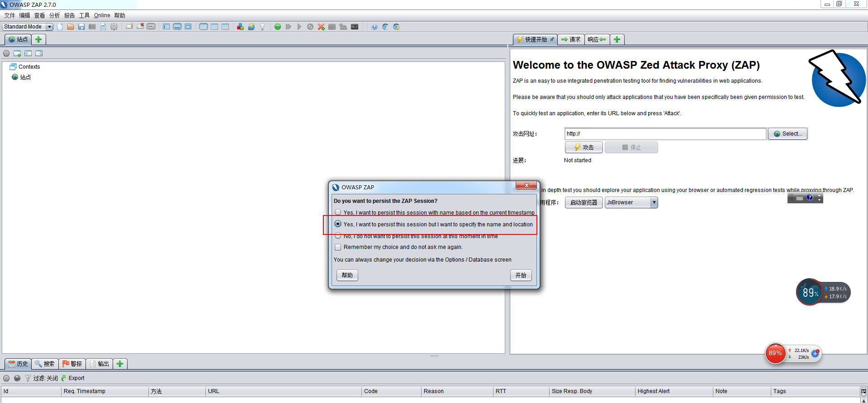This screenshot has width=868, height=403.
Task: Click the New Session toolbar icon
Action: 60,27
